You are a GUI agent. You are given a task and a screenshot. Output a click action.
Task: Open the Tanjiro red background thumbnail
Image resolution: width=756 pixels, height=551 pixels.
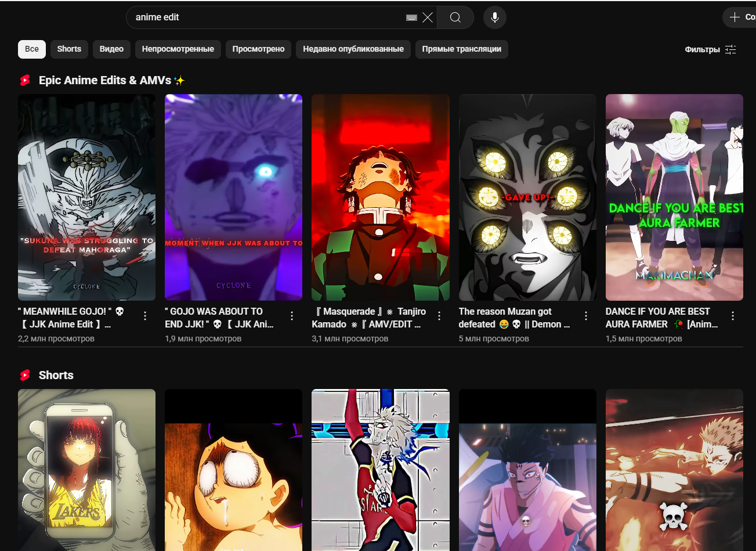381,197
